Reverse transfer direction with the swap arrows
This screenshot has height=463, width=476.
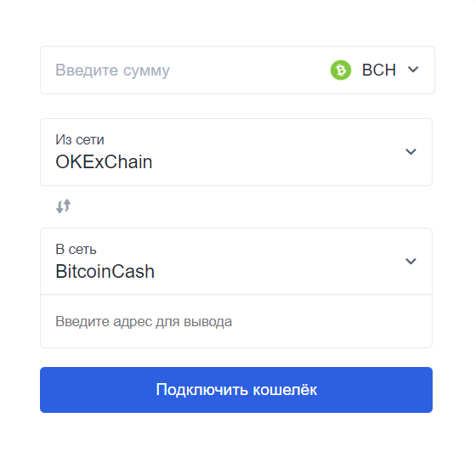[64, 206]
